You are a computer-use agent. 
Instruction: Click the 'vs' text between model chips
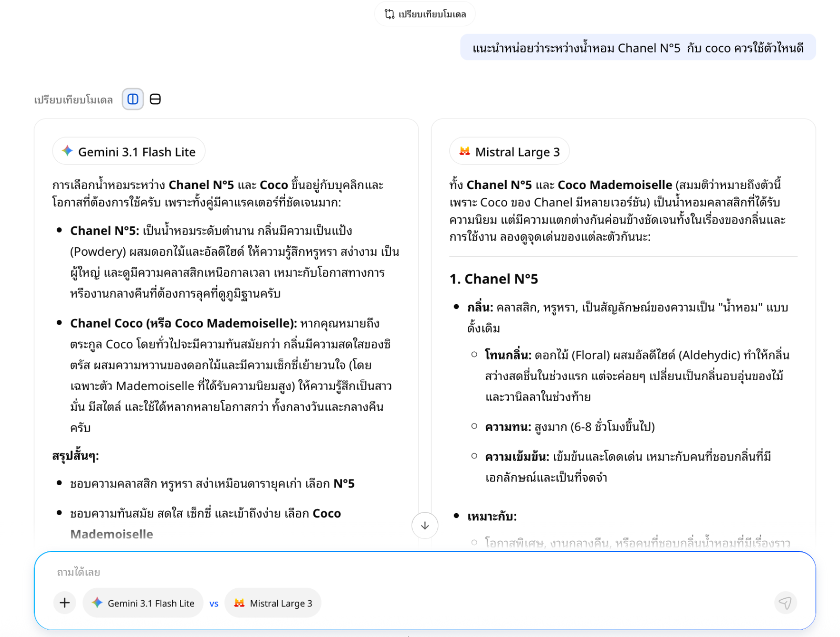[x=214, y=603]
